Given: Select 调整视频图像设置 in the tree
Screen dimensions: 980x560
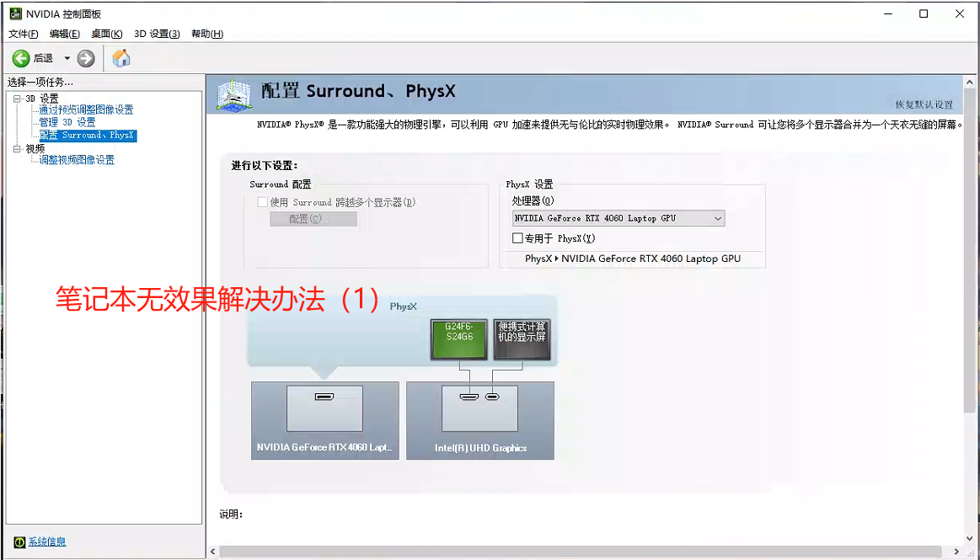Looking at the screenshot, I should click(77, 160).
